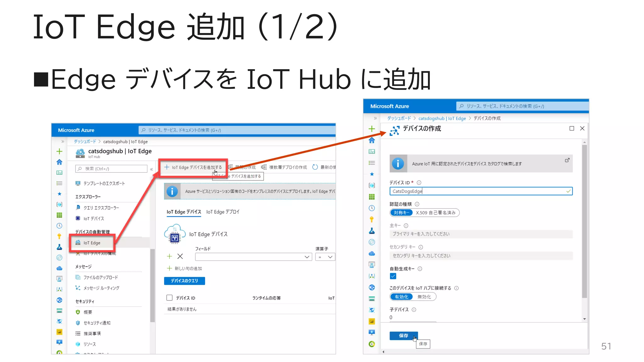Viewport: 644px width, 362px height.
Task: Click 最新の情報 refresh button
Action: tap(324, 167)
